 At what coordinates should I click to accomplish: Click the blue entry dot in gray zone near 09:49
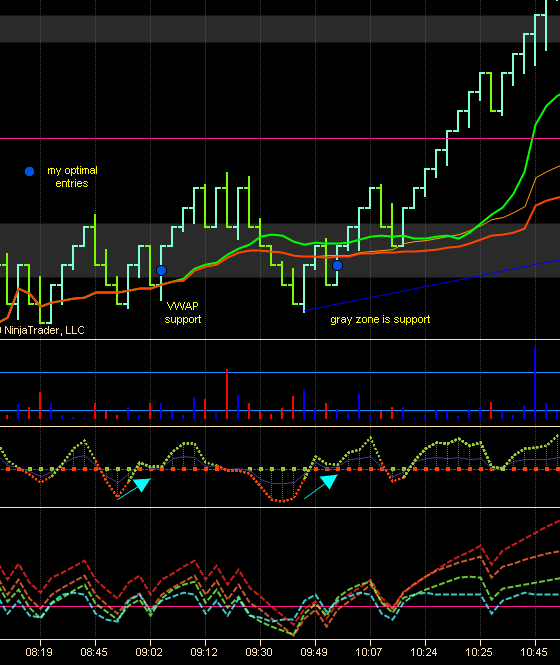(x=337, y=265)
